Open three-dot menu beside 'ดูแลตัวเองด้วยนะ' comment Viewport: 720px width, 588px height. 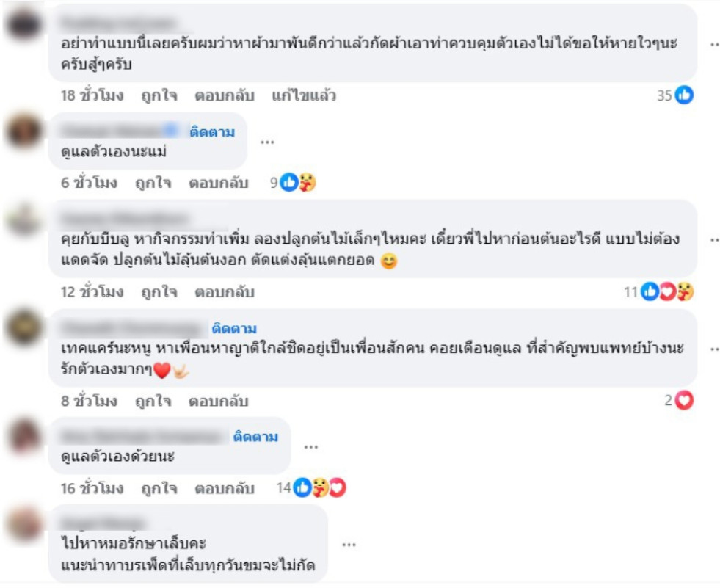[311, 447]
